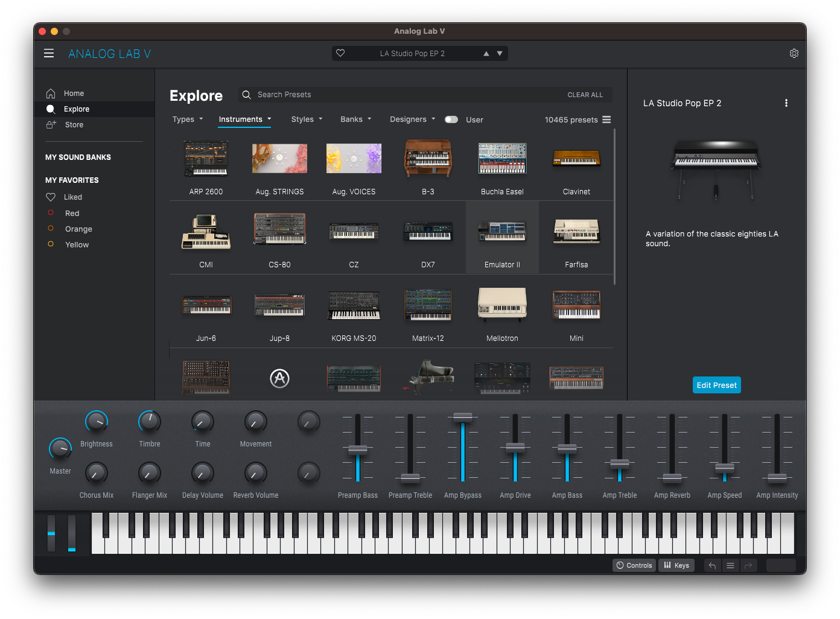The height and width of the screenshot is (619, 840).
Task: Expand the Instruments filter dropdown
Action: [245, 119]
